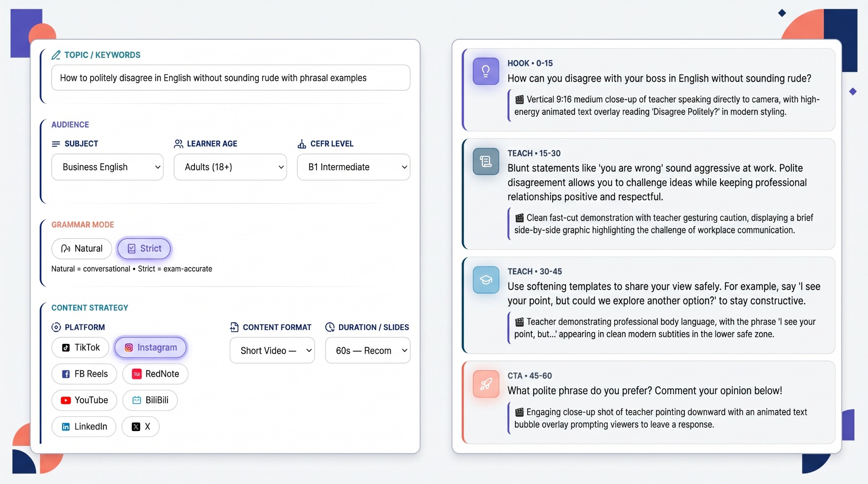Click the Content Format file icon
Viewport: 868px width, 484px height.
(234, 327)
